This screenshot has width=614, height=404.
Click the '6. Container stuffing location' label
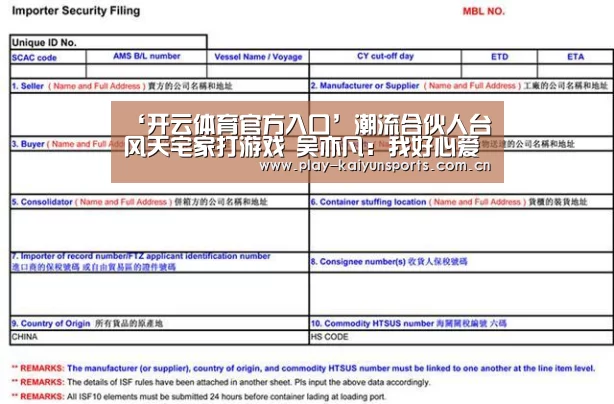pyautogui.click(x=368, y=202)
